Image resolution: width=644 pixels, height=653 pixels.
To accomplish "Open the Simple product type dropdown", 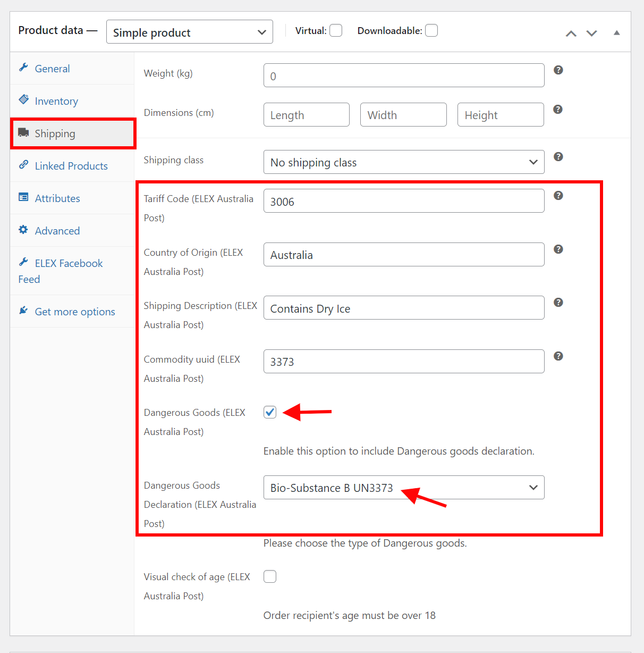I will point(190,32).
